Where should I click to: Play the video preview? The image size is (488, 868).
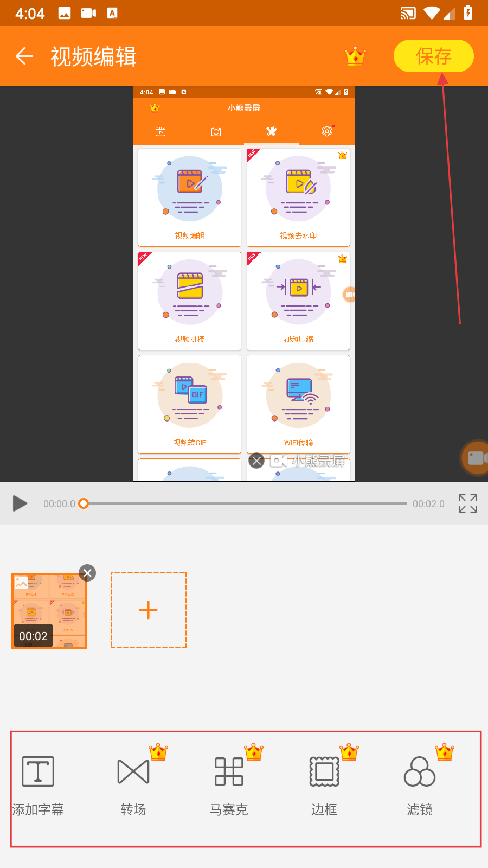point(20,503)
